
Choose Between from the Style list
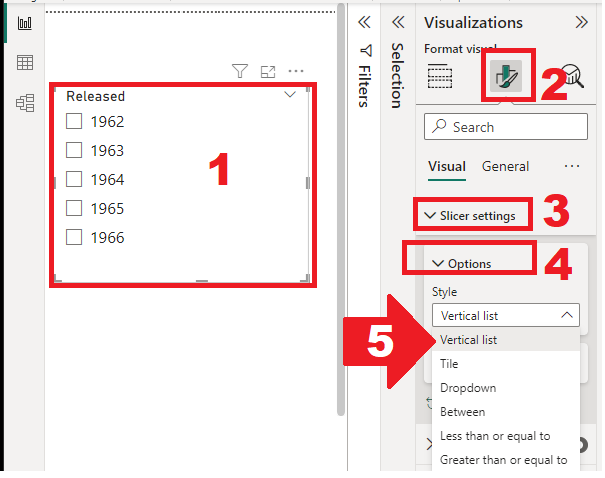click(x=462, y=412)
